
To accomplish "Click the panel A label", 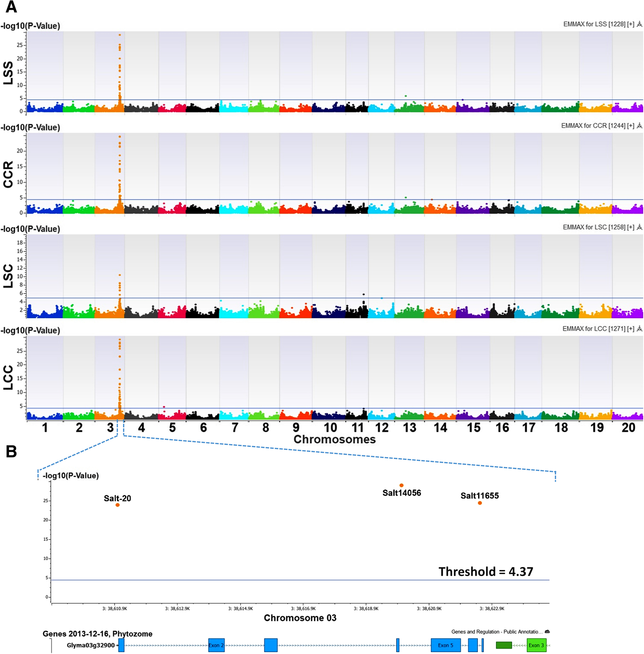I will point(11,7).
